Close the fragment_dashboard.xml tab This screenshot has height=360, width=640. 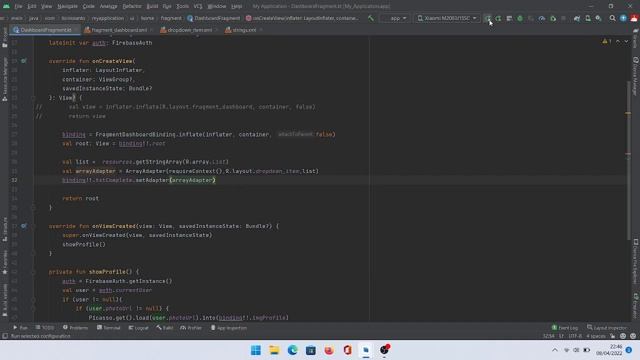tap(151, 30)
